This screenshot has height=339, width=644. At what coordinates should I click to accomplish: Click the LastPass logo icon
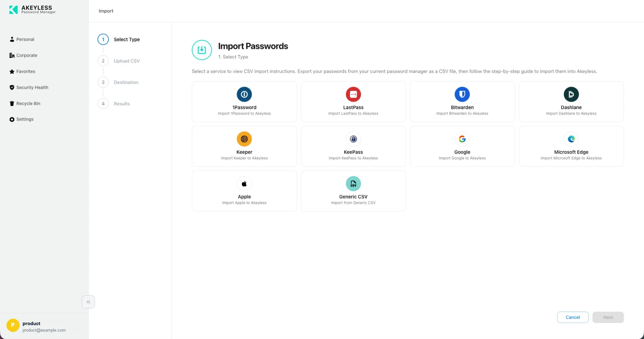(x=353, y=94)
